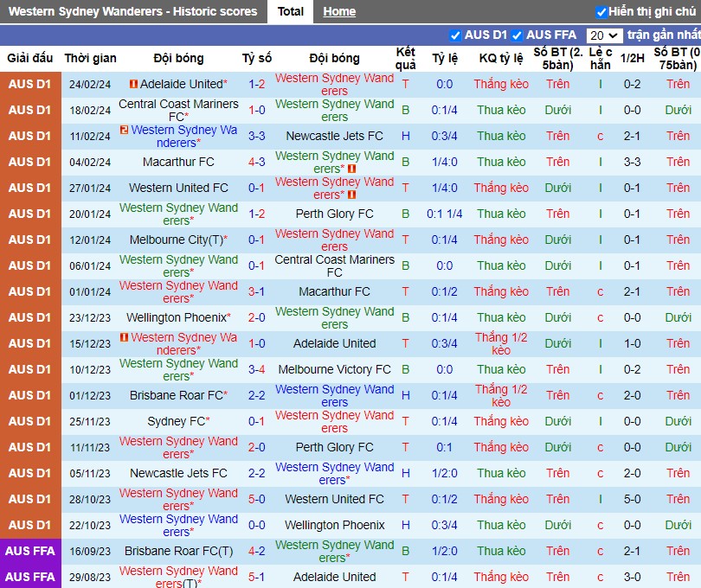The height and width of the screenshot is (588, 701).
Task: Open the Home tab
Action: pyautogui.click(x=339, y=11)
